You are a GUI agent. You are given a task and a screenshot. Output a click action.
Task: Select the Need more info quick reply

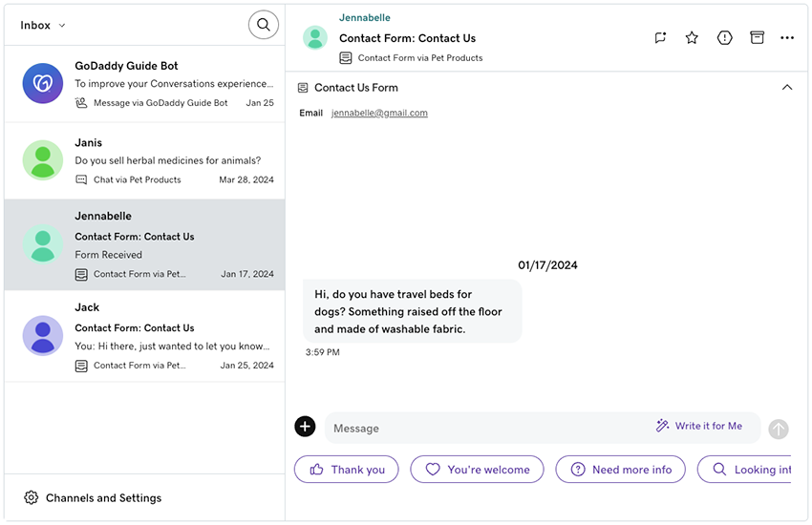[621, 470]
